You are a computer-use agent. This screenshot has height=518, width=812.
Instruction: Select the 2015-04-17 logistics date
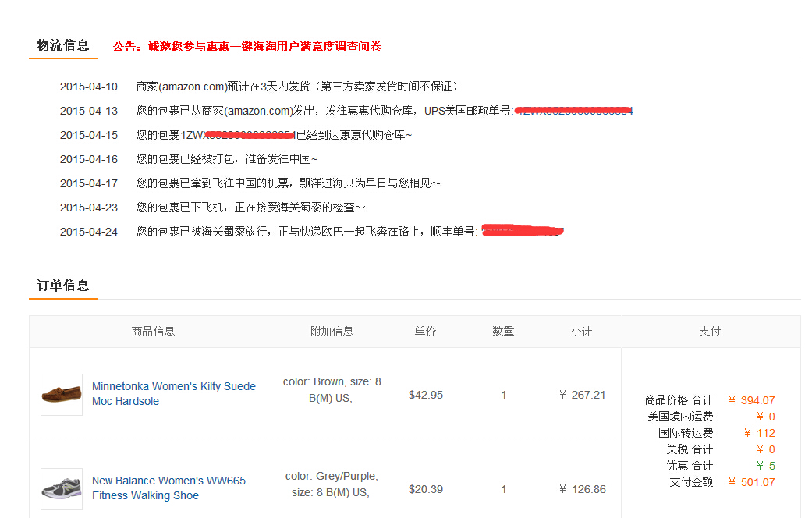(89, 183)
